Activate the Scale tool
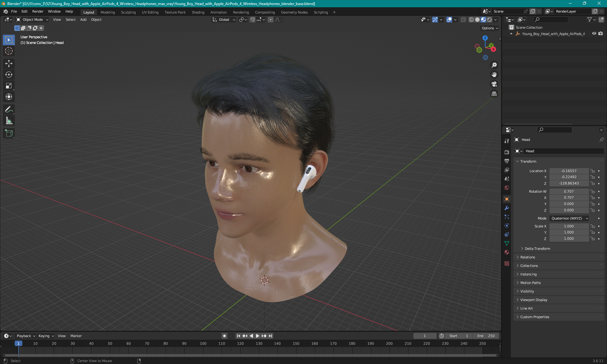Screen dimensions: 607x364 click(x=9, y=86)
